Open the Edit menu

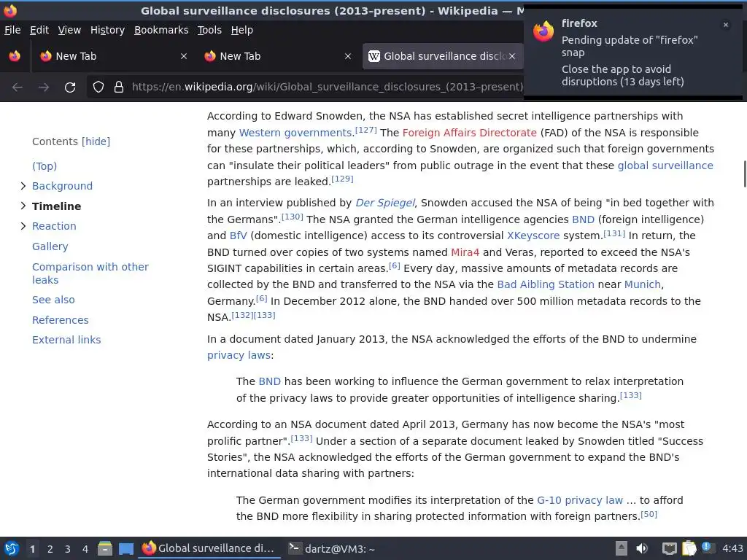point(39,30)
